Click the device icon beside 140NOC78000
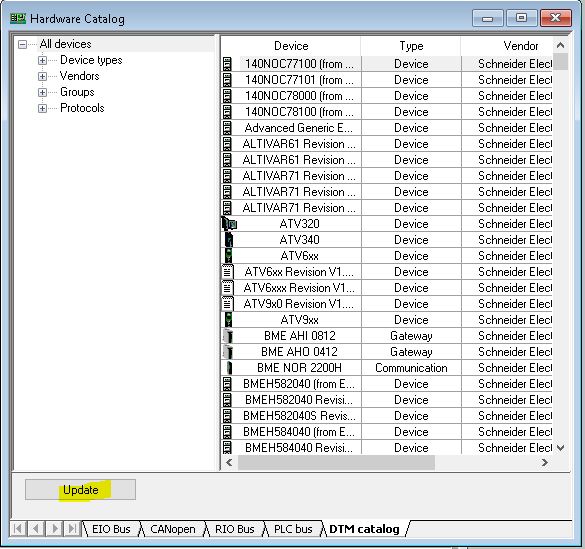 coord(227,96)
